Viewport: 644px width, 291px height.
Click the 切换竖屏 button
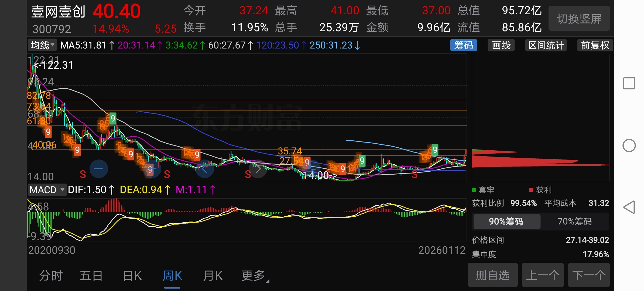(579, 19)
